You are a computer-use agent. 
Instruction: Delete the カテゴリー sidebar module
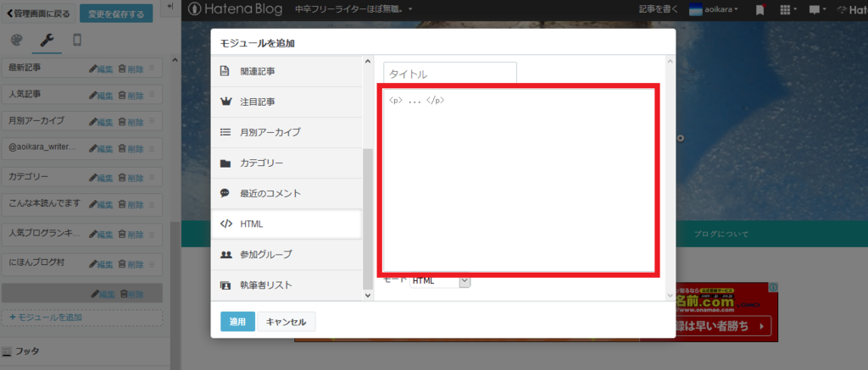(x=131, y=178)
